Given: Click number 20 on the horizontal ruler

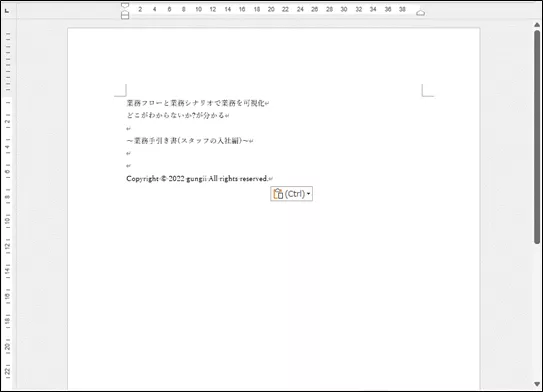Looking at the screenshot, I should (x=271, y=9).
